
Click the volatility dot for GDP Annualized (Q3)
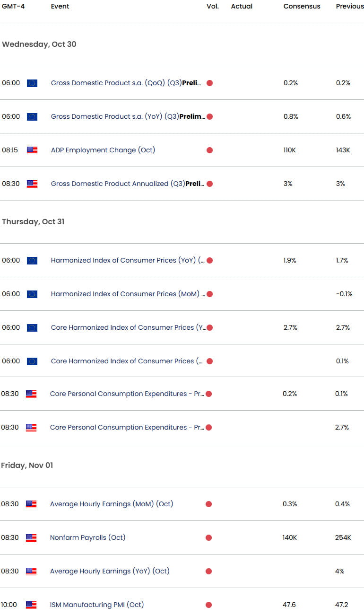208,184
